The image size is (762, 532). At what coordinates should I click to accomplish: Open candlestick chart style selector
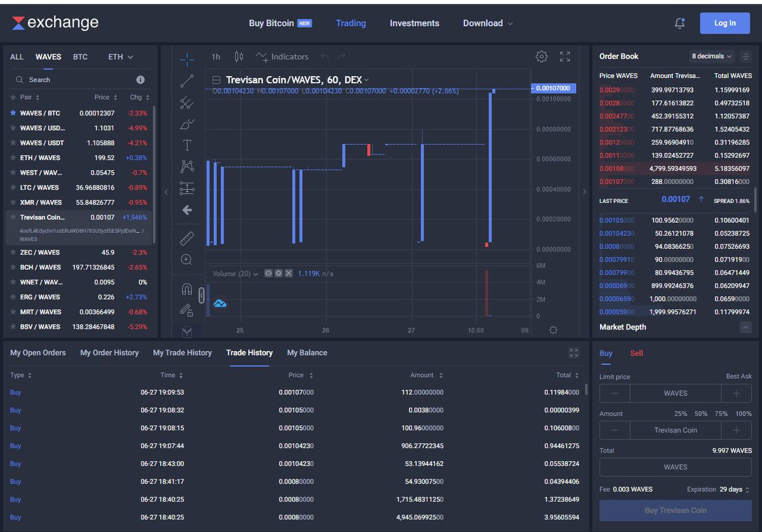(239, 57)
